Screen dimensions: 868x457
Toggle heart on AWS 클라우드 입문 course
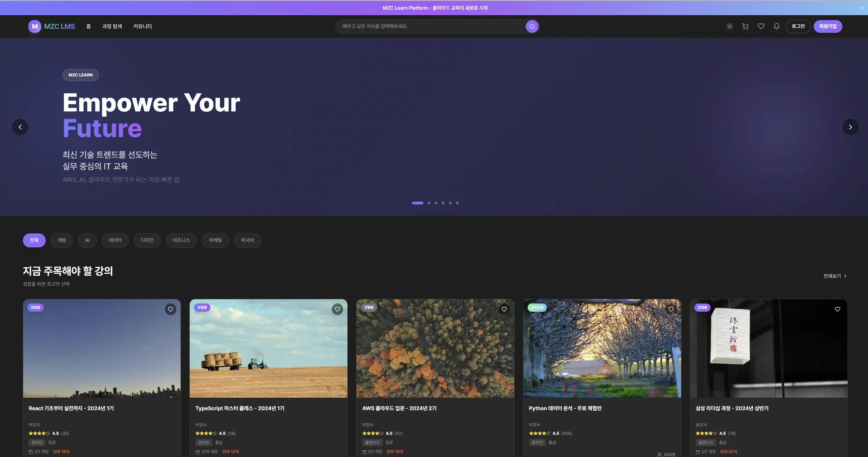click(x=504, y=309)
